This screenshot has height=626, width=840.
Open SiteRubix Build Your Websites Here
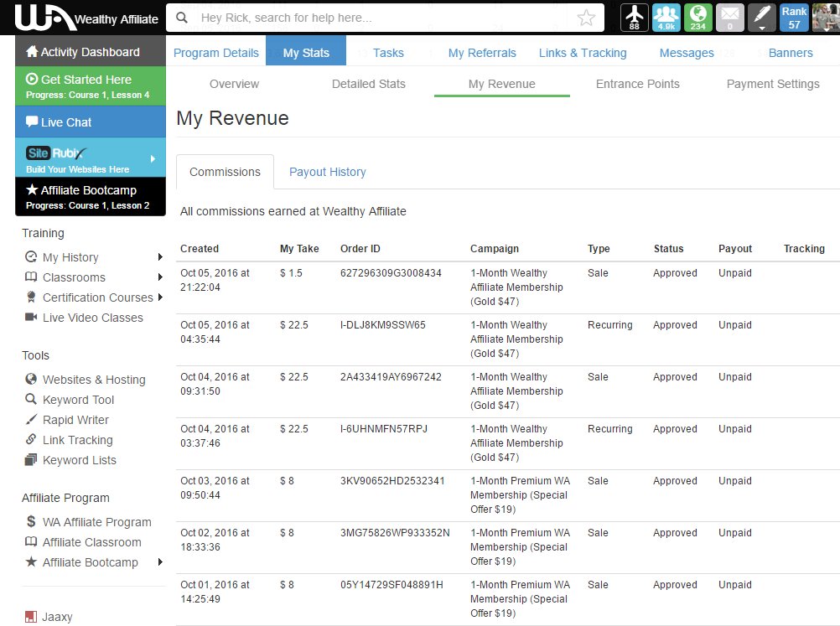pyautogui.click(x=91, y=159)
